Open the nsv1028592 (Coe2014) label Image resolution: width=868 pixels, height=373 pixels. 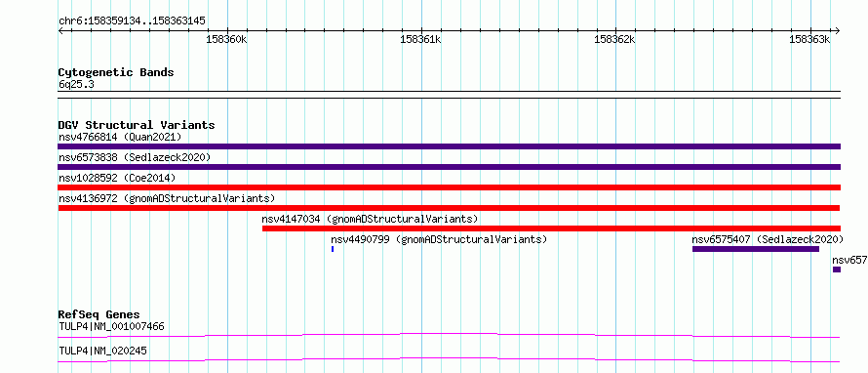117,178
